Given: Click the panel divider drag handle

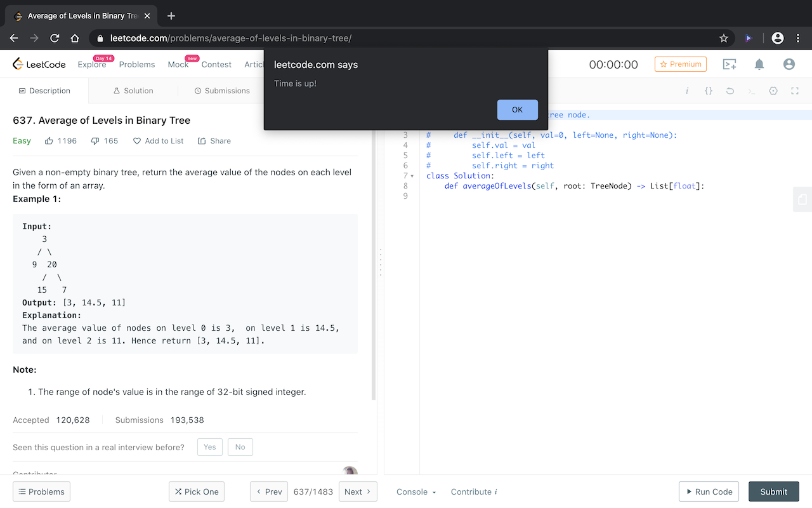Looking at the screenshot, I should point(380,262).
